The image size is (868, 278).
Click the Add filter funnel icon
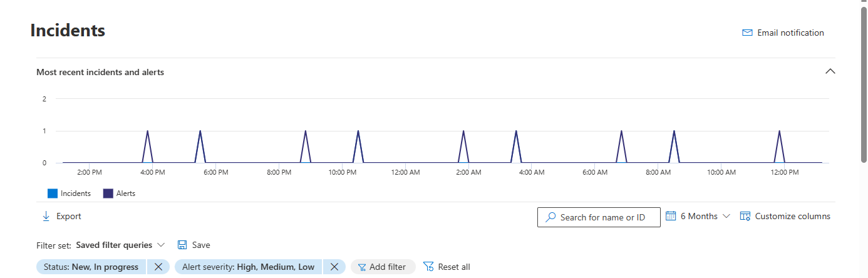pyautogui.click(x=362, y=267)
